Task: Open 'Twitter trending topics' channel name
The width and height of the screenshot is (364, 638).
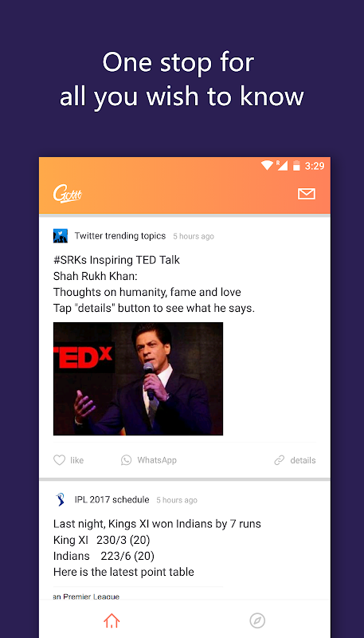Action: tap(120, 236)
